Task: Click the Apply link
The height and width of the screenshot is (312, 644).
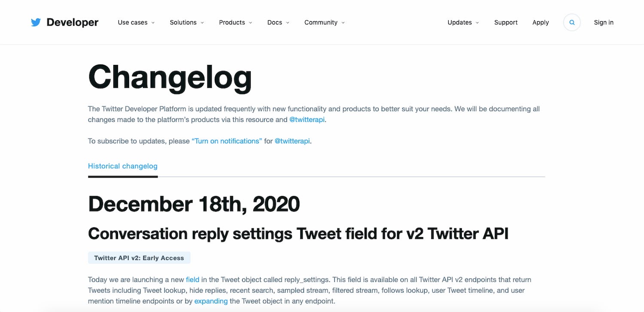Action: click(541, 22)
